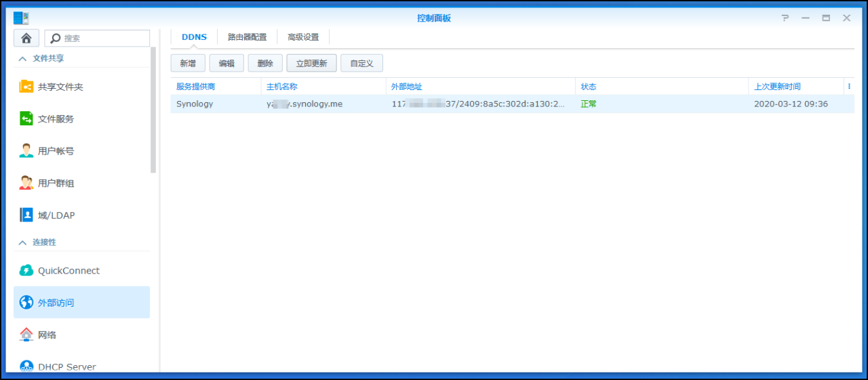Click the DHCP Server icon
This screenshot has height=380, width=868.
(x=26, y=366)
